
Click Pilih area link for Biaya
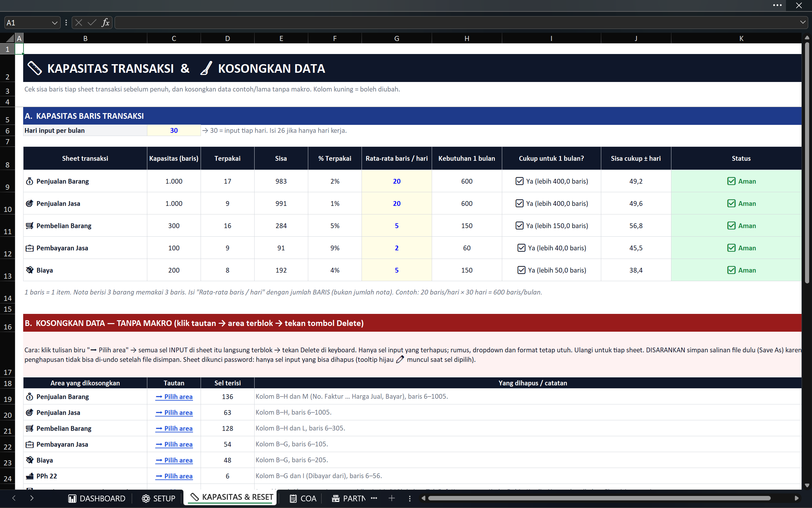pos(174,460)
